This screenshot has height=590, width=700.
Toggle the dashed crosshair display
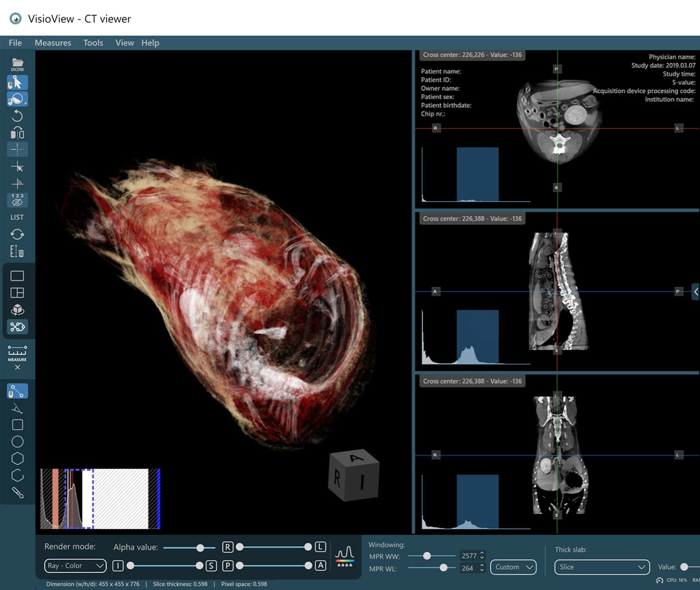coord(17,149)
